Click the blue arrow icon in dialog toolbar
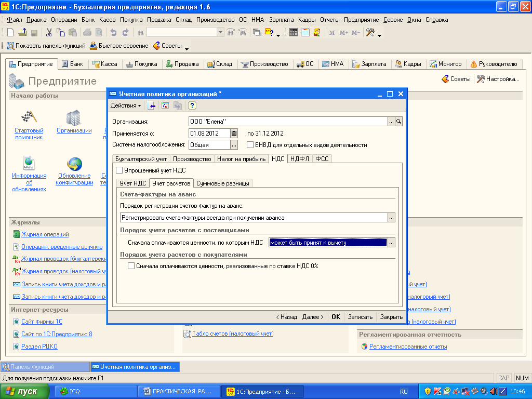Screen dimensions: 532x399 [x=152, y=105]
